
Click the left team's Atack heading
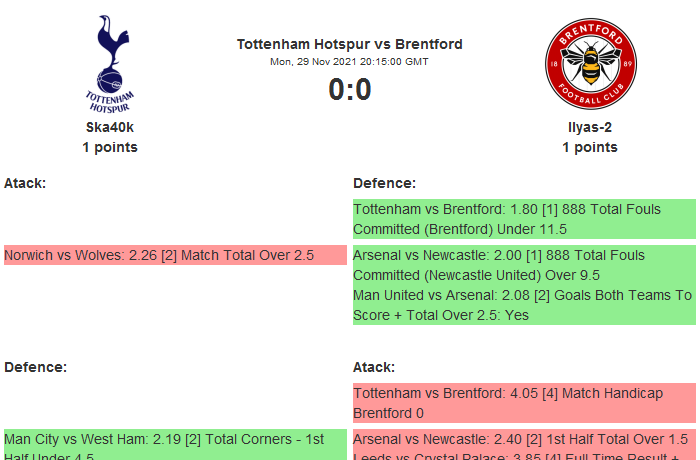pyautogui.click(x=25, y=183)
